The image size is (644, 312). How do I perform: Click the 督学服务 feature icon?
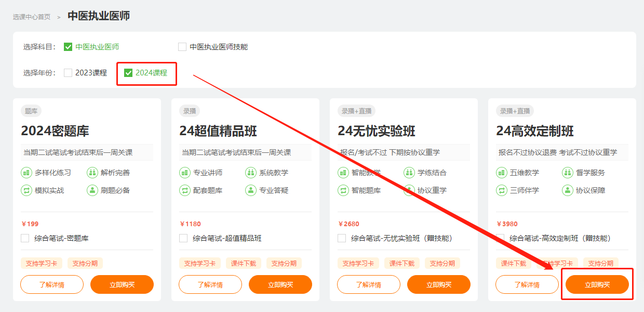coord(568,173)
